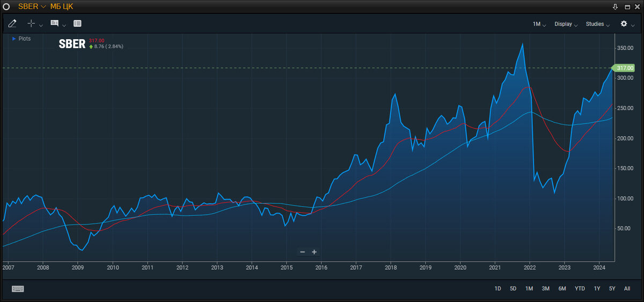Zoom in with the plus button

click(x=314, y=252)
